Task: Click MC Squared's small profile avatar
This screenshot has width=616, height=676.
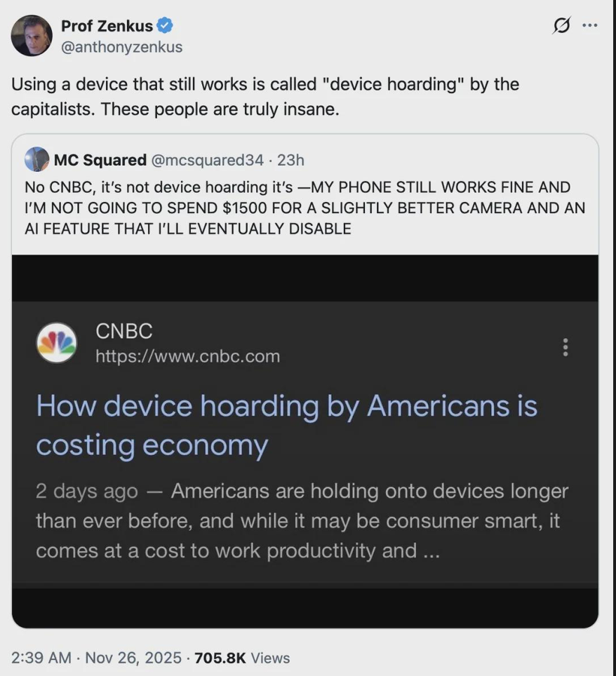Action: [x=36, y=160]
